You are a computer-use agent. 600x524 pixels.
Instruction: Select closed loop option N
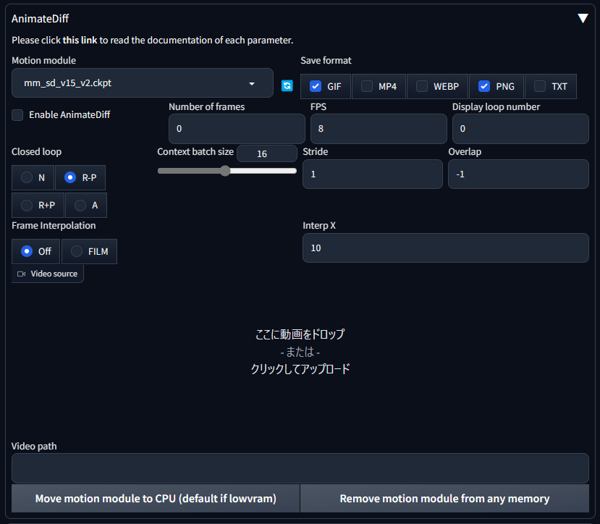(x=33, y=178)
